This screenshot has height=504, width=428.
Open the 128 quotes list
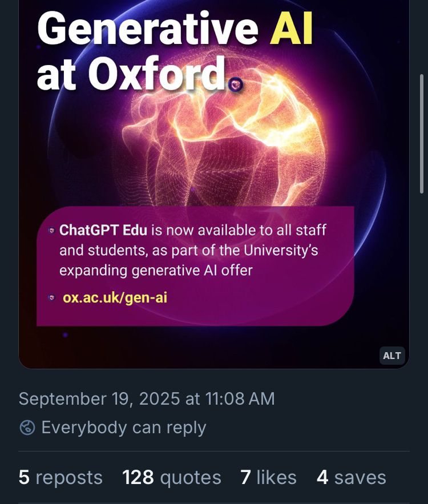click(x=172, y=477)
